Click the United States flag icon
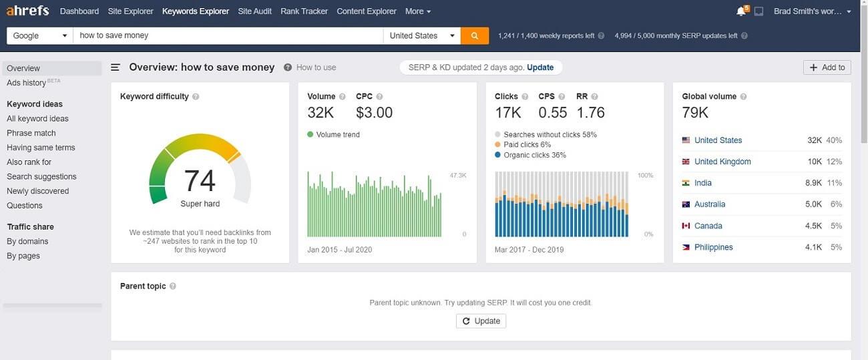 pos(686,140)
